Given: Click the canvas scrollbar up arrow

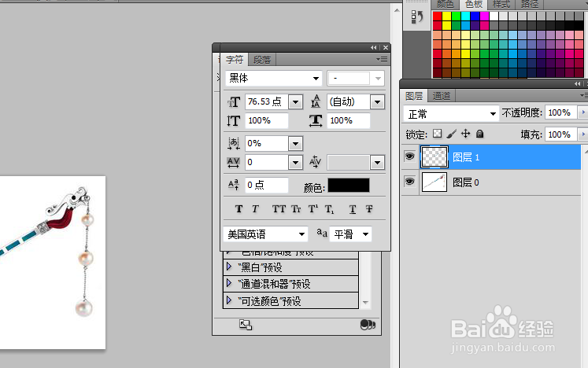Looking at the screenshot, I should tap(397, 10).
